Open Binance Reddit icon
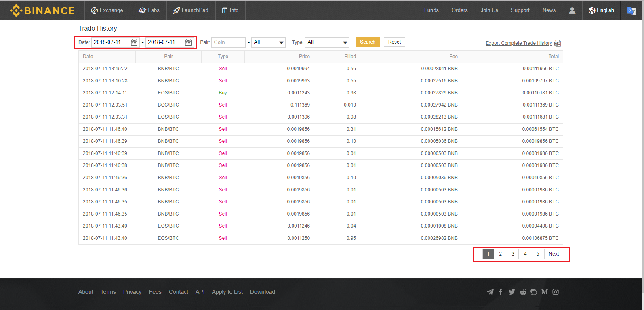 [523, 292]
